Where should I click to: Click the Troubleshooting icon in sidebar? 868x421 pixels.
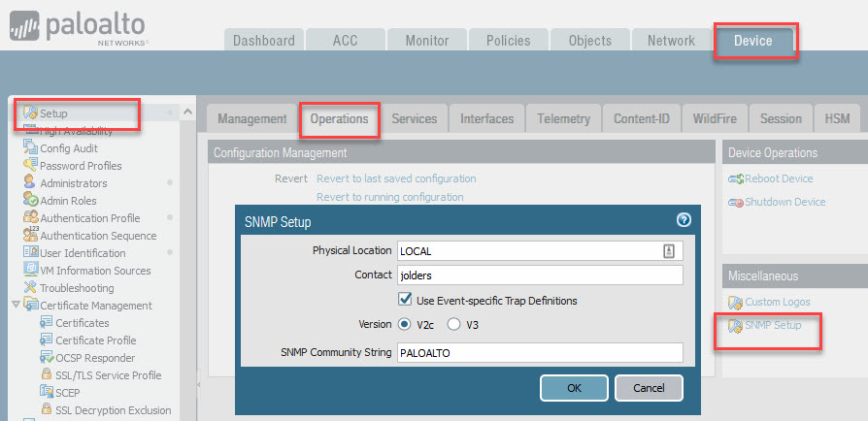[31, 288]
